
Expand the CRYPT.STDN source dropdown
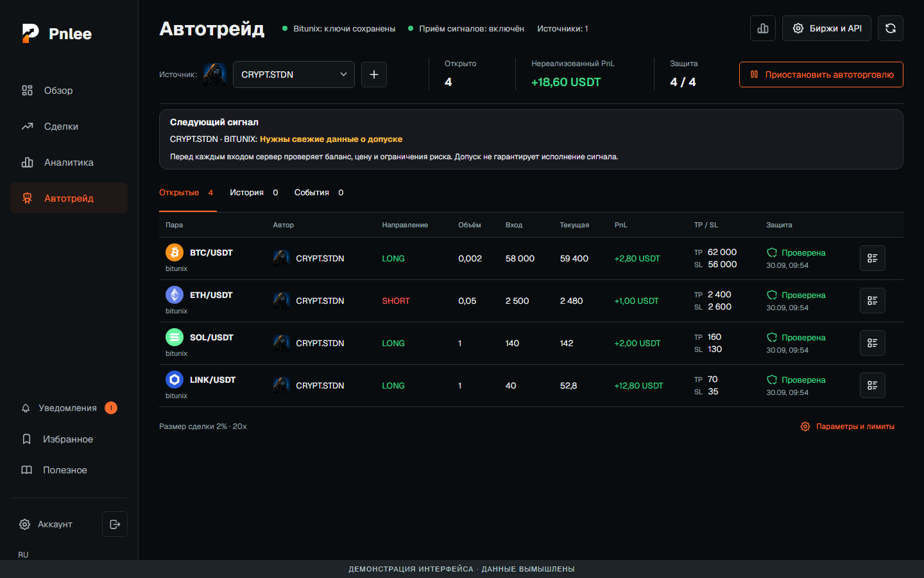[x=294, y=74]
